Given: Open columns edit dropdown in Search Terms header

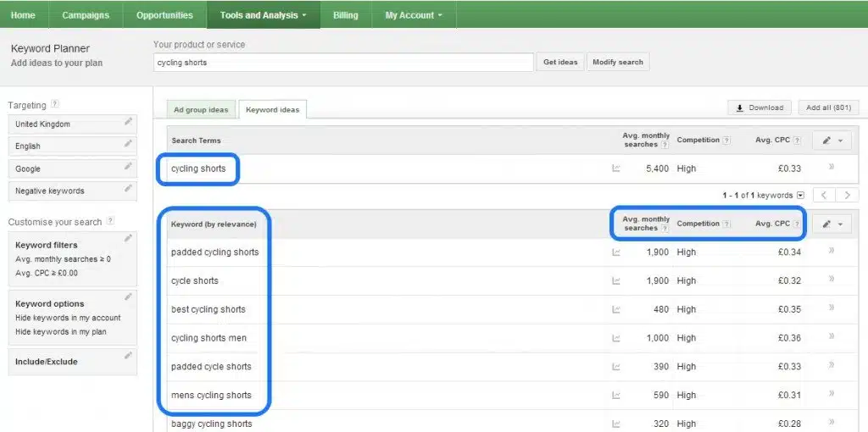Looking at the screenshot, I should [x=832, y=141].
